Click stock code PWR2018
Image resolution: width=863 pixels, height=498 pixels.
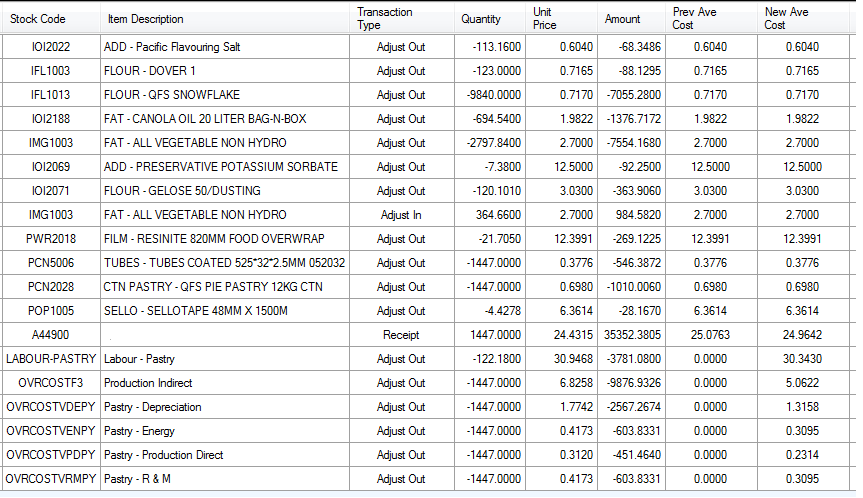tap(51, 239)
